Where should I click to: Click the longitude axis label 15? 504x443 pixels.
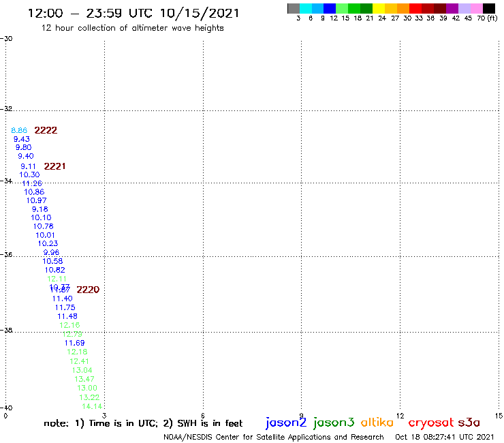click(x=499, y=416)
